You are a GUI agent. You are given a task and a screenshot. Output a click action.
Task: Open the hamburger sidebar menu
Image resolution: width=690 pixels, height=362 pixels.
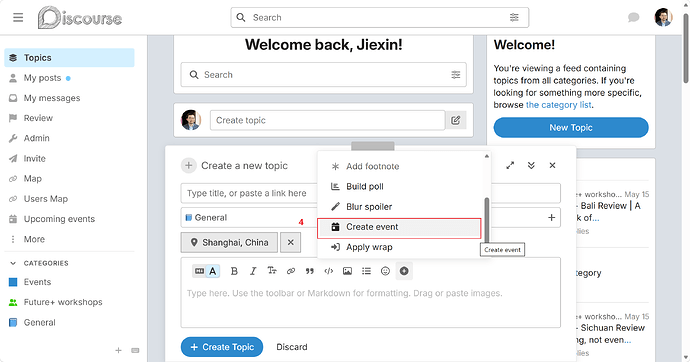(18, 18)
